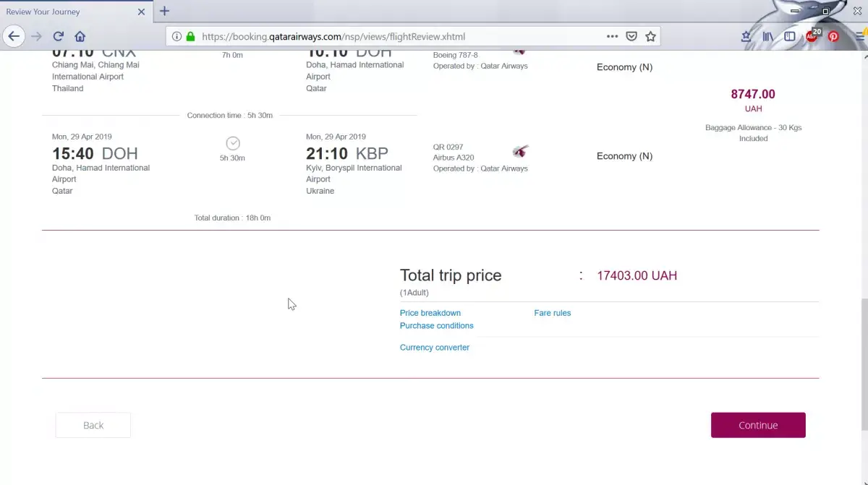This screenshot has height=485, width=868.
Task: View Purchase conditions link
Action: [x=437, y=326]
